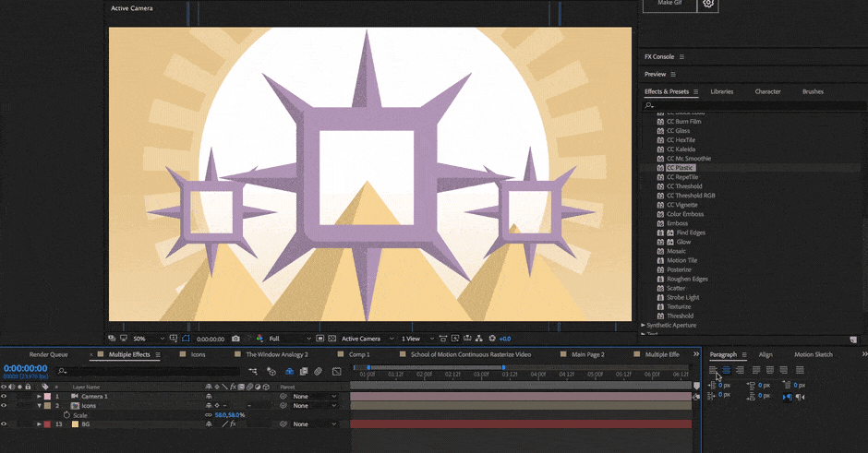Viewport: 868px width, 453px height.
Task: Select left-to-right text direction icon
Action: (x=787, y=397)
